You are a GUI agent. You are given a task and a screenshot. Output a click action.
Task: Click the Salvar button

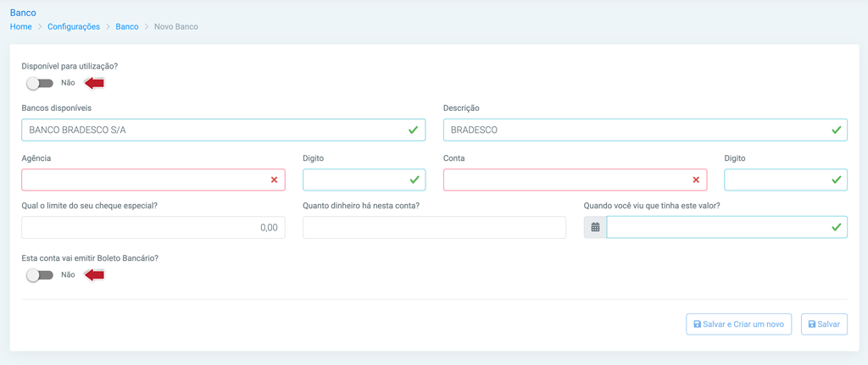[824, 324]
